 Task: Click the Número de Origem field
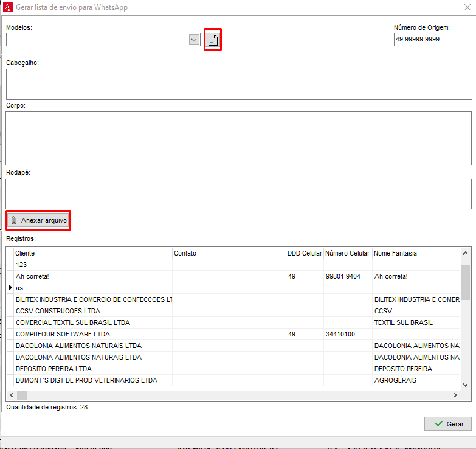click(432, 40)
